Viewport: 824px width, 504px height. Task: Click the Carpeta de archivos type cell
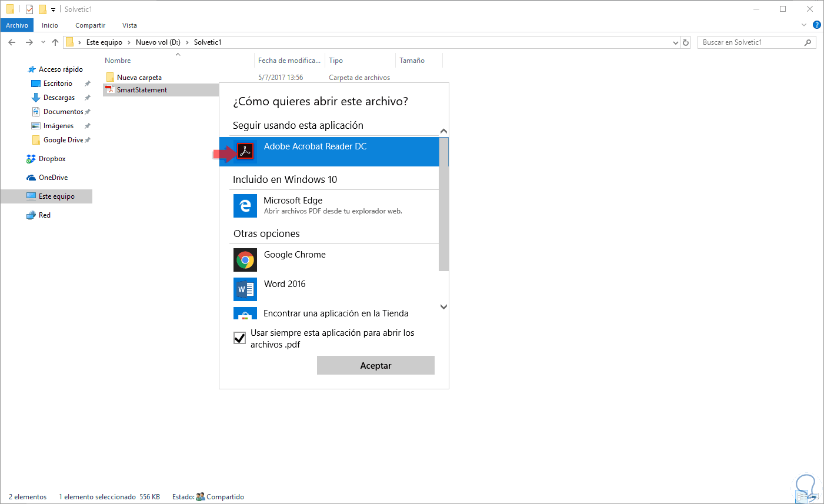(359, 78)
